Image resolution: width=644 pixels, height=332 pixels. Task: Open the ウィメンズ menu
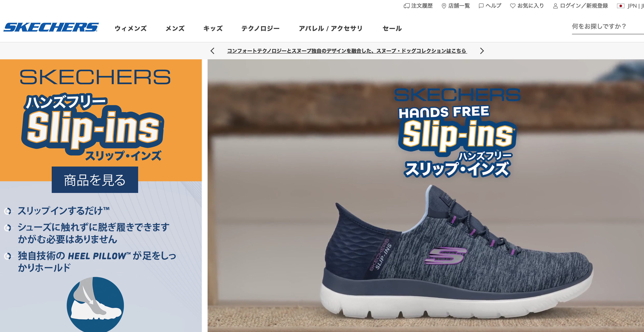point(130,28)
